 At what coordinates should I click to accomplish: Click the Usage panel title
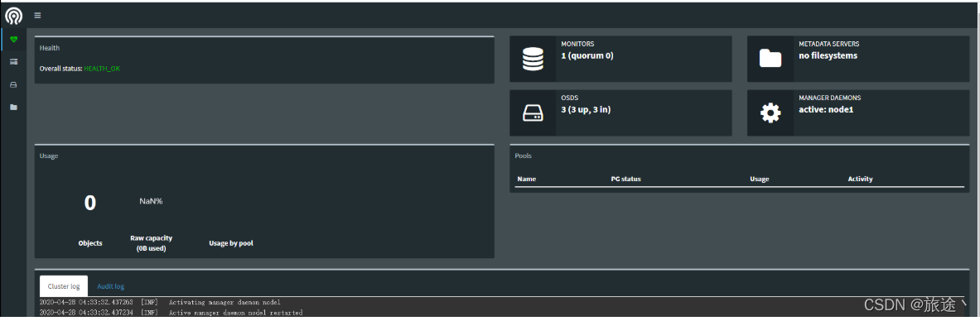pyautogui.click(x=49, y=156)
